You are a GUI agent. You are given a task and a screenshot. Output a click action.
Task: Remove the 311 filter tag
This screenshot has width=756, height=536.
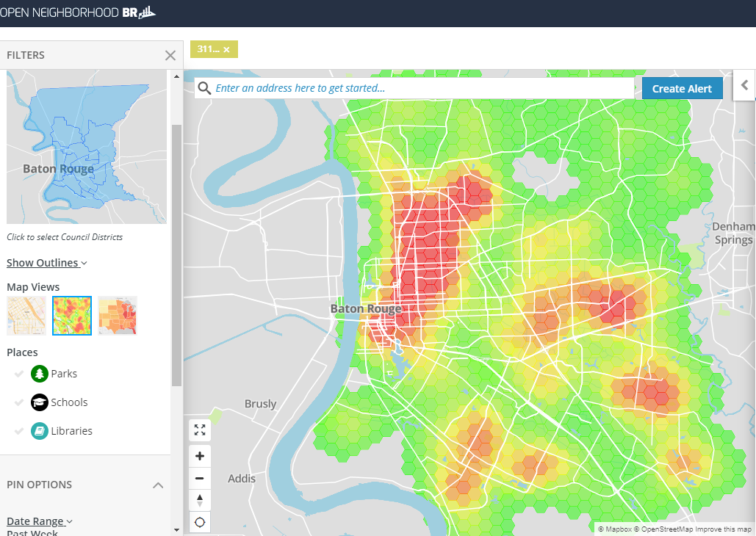coord(227,49)
